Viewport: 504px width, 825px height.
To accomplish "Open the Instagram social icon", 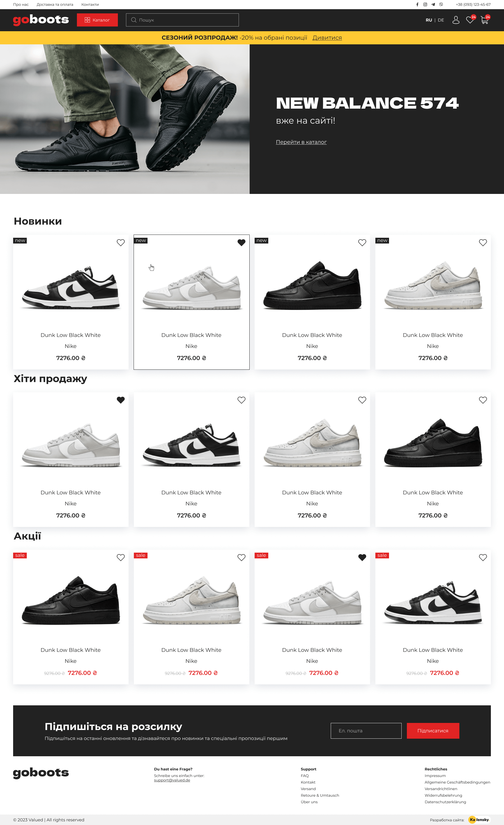I will click(x=425, y=5).
